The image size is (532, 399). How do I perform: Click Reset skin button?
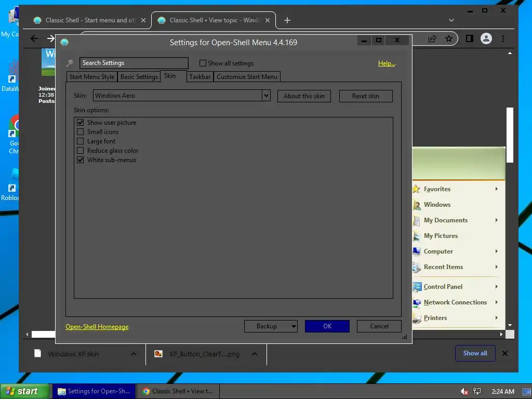pyautogui.click(x=366, y=96)
